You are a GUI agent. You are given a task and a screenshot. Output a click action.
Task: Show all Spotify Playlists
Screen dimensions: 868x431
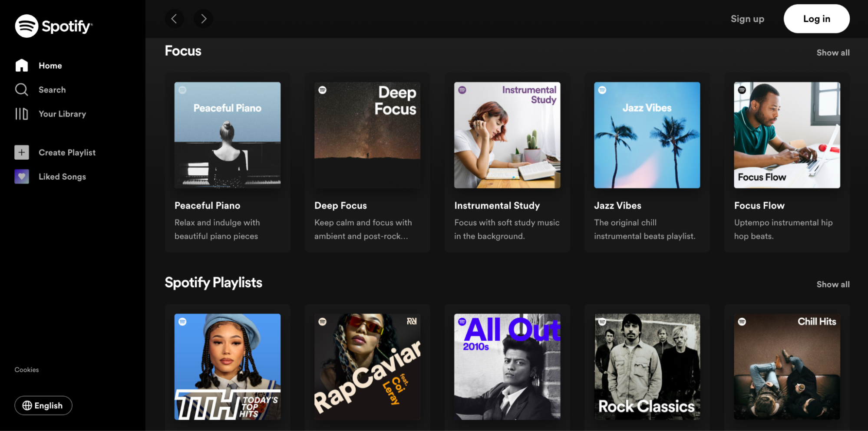coord(833,284)
